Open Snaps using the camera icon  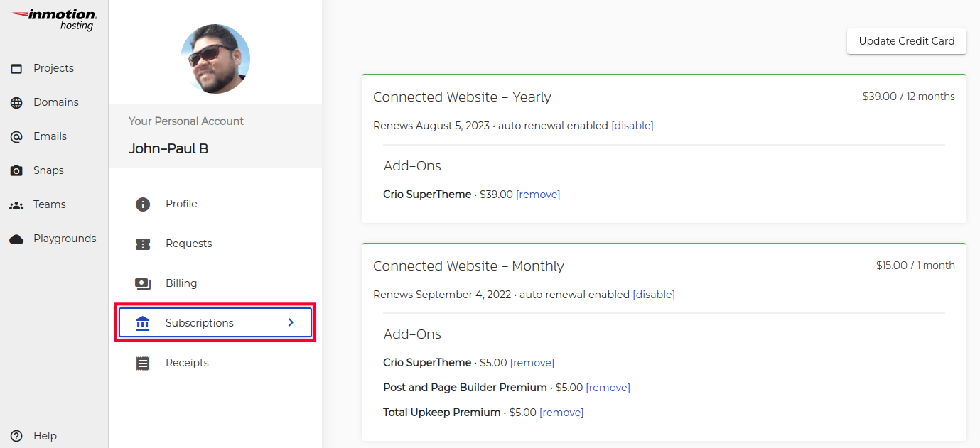tap(16, 171)
